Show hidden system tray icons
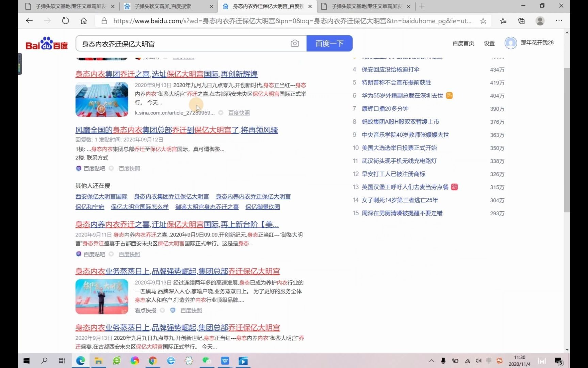Viewport: 588px width, 368px height. click(431, 361)
